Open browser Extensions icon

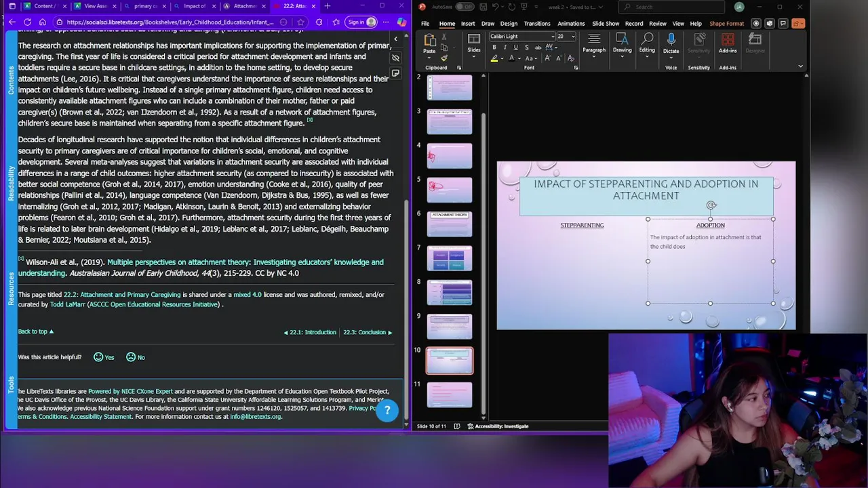coord(319,22)
